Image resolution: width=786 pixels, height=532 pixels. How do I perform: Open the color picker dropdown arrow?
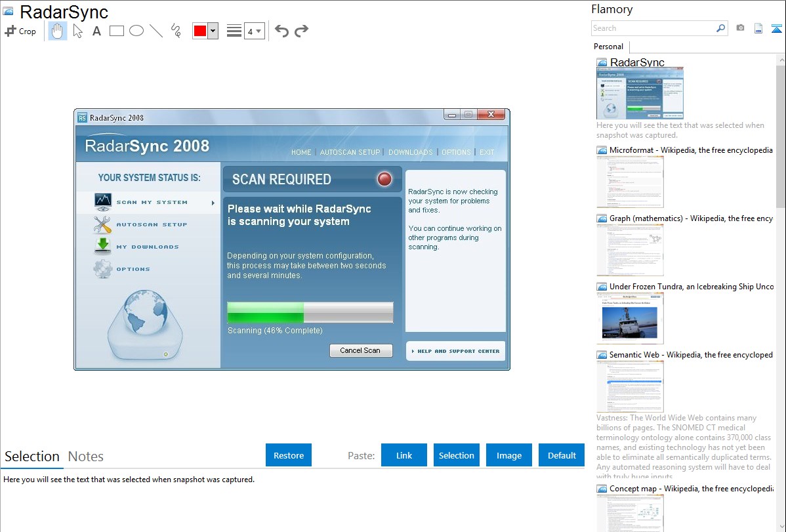pyautogui.click(x=213, y=31)
